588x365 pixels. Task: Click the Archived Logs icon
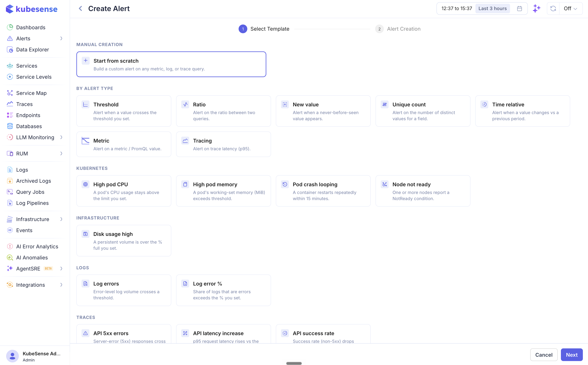10,181
